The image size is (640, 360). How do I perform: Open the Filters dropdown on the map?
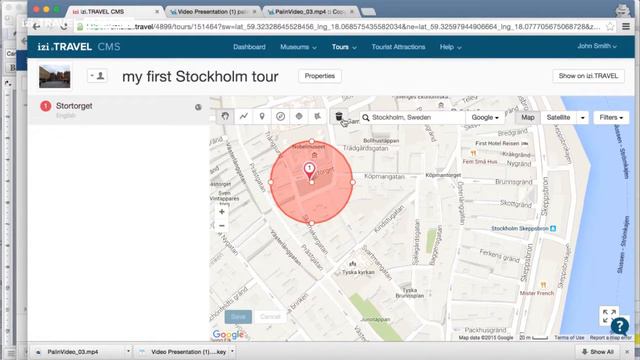611,118
